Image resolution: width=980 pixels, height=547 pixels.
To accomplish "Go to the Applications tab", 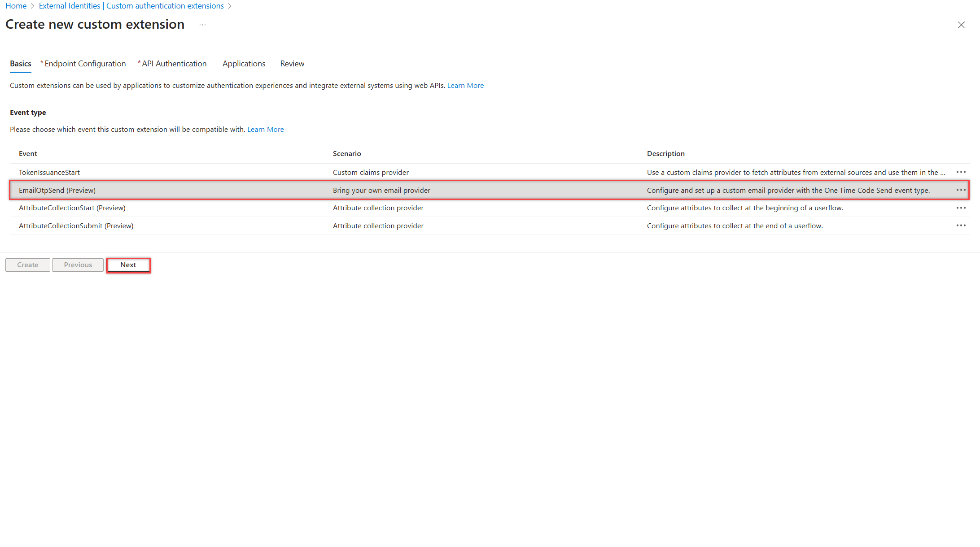I will [244, 64].
